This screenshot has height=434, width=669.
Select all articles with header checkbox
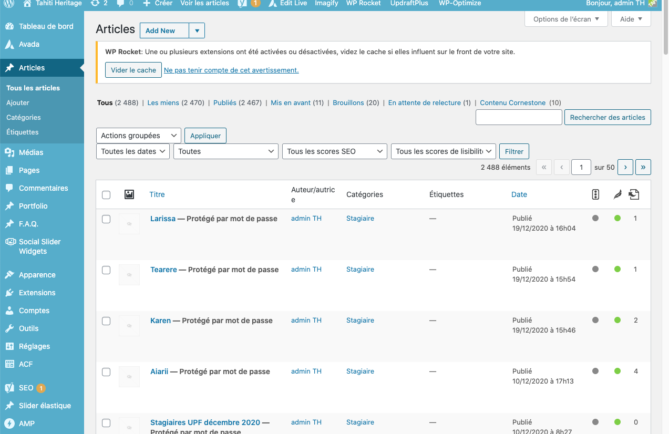[106, 195]
